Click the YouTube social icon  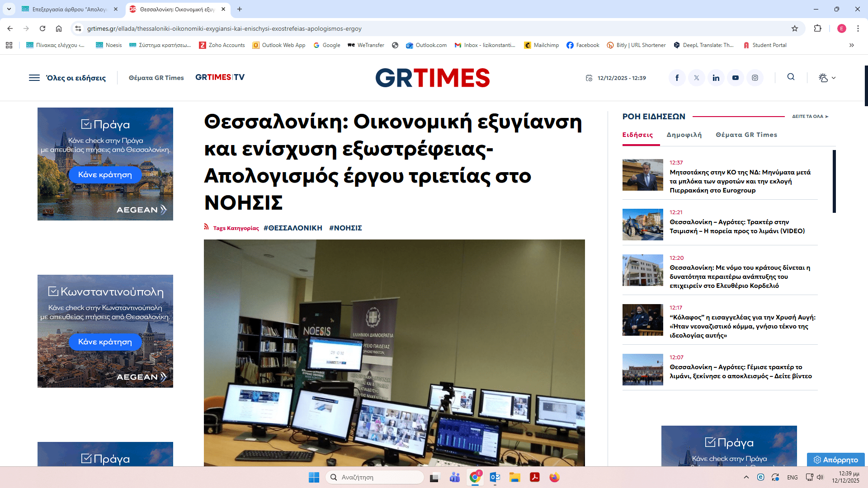[736, 78]
